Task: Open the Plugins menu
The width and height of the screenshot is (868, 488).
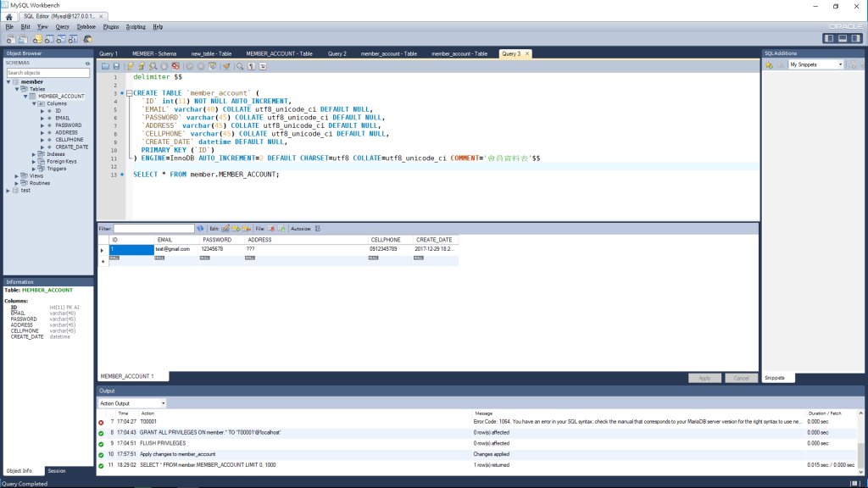Action: (x=111, y=26)
